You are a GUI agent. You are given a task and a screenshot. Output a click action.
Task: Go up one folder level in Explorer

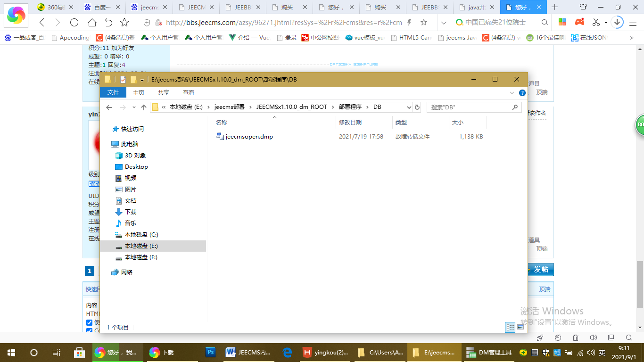pyautogui.click(x=144, y=107)
